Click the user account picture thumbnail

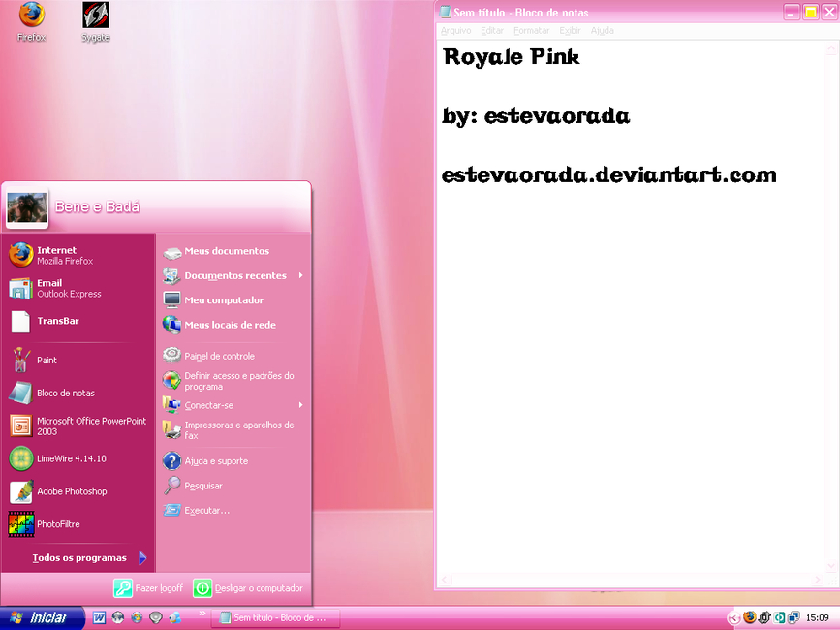[x=27, y=207]
